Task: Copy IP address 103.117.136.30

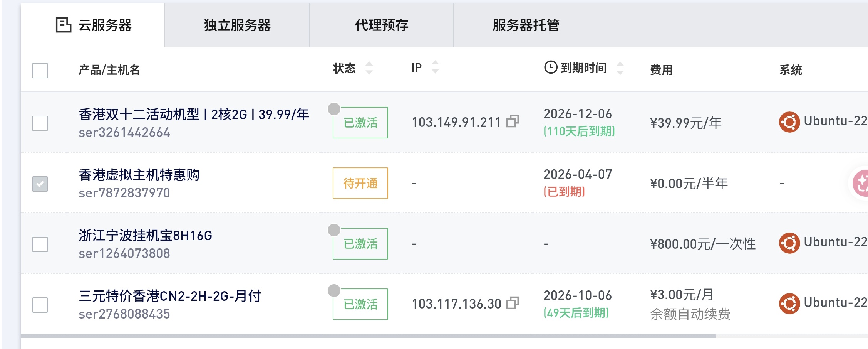Action: pos(513,303)
